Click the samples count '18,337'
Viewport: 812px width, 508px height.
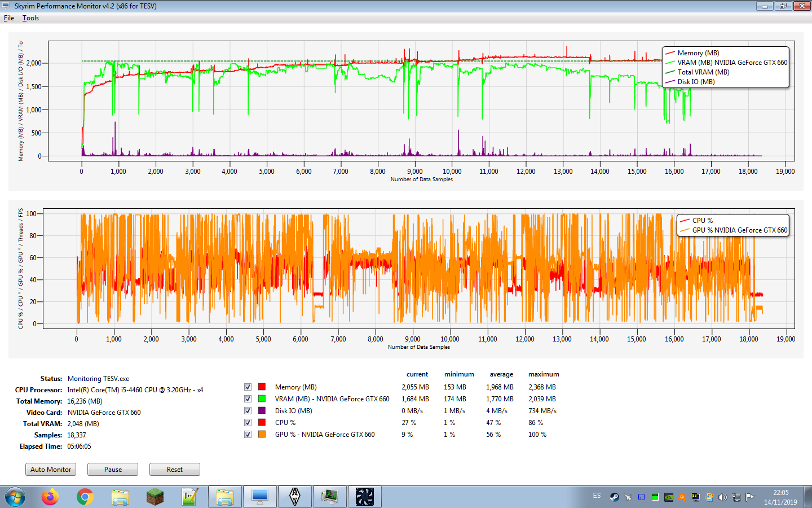(x=77, y=435)
